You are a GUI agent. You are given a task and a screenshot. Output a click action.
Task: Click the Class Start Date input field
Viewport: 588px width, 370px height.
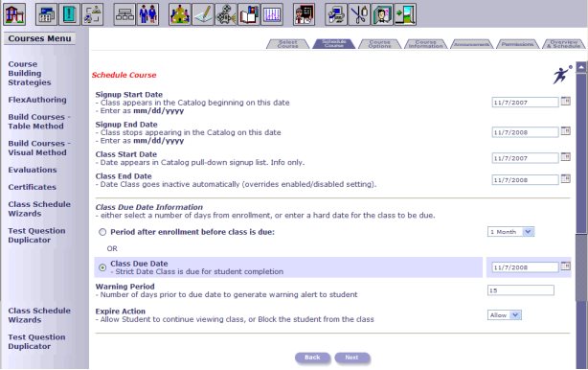click(525, 158)
